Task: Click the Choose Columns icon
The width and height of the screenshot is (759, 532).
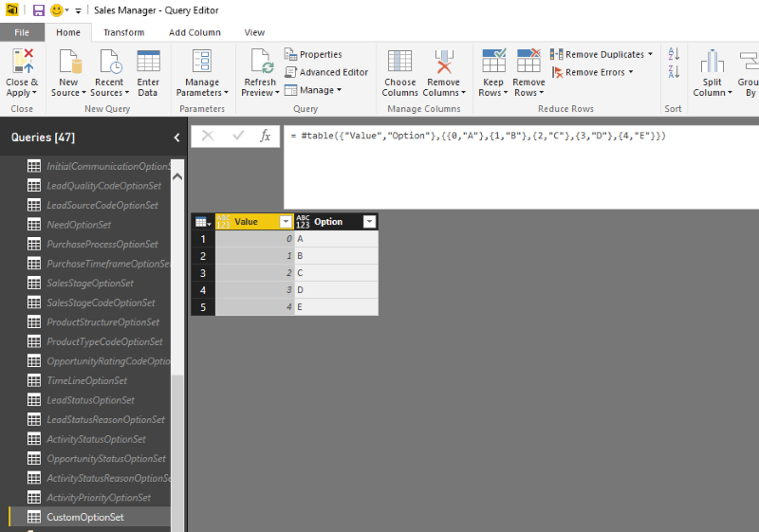Action: click(x=399, y=61)
